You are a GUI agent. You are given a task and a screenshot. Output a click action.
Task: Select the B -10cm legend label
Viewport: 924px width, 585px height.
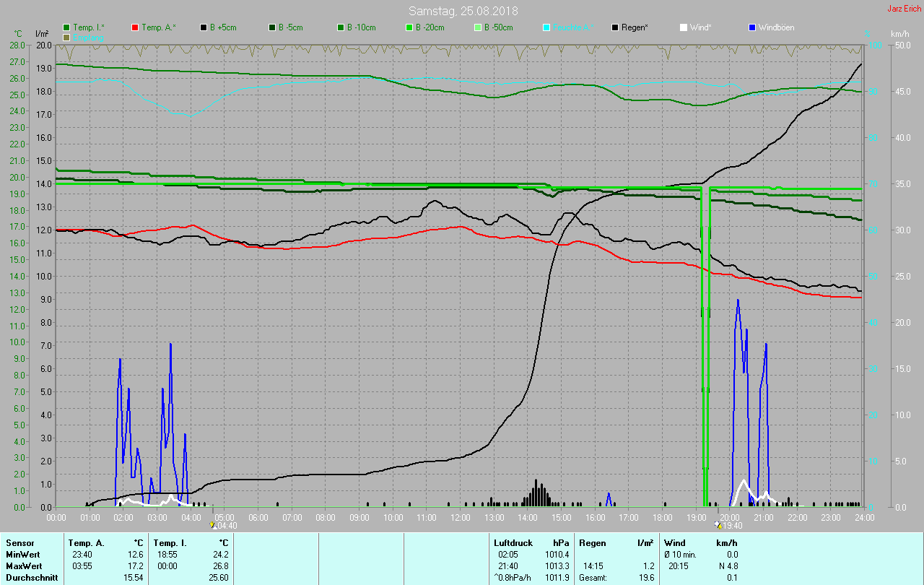pyautogui.click(x=361, y=27)
